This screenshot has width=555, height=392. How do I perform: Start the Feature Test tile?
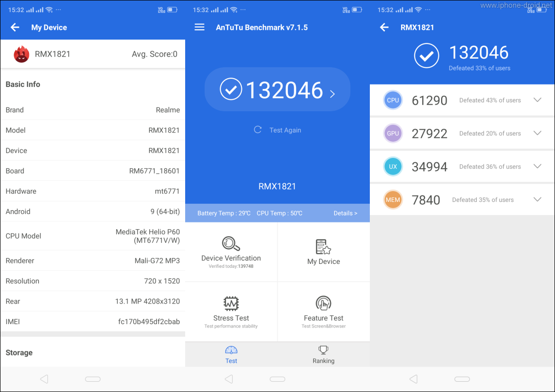click(x=323, y=312)
